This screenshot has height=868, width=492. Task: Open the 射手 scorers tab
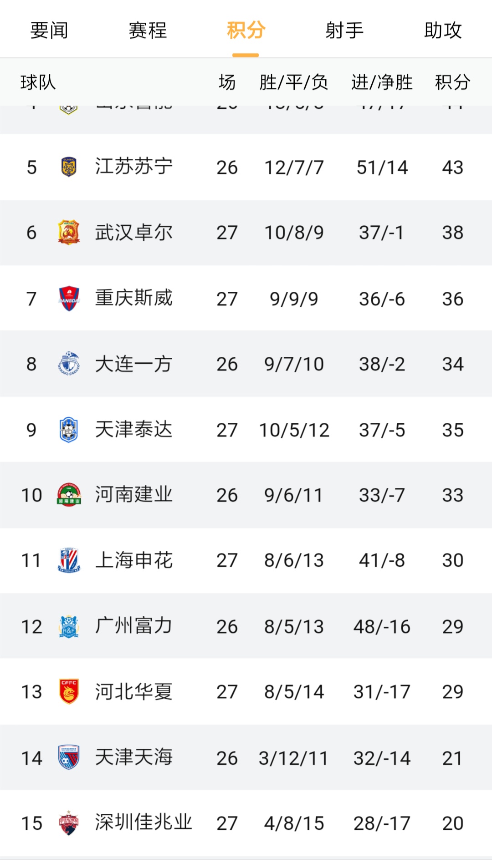click(x=344, y=31)
